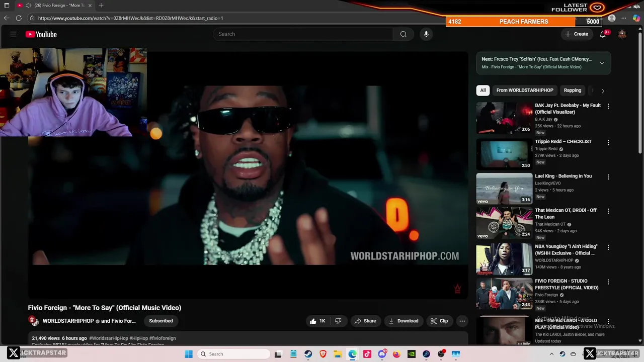
Task: Open WORLDSTARHIPHOP channel name link
Action: click(x=68, y=321)
